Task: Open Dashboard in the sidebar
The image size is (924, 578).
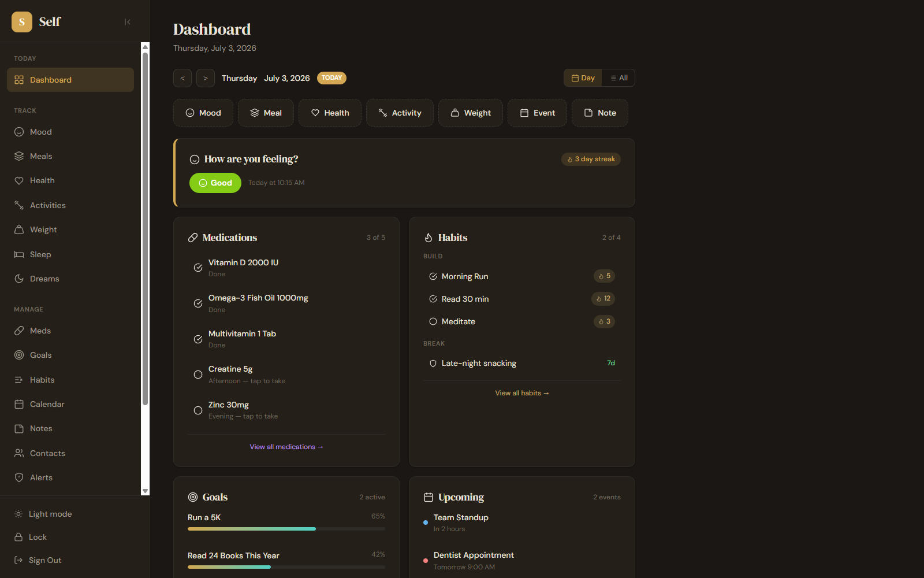Action: [x=70, y=80]
